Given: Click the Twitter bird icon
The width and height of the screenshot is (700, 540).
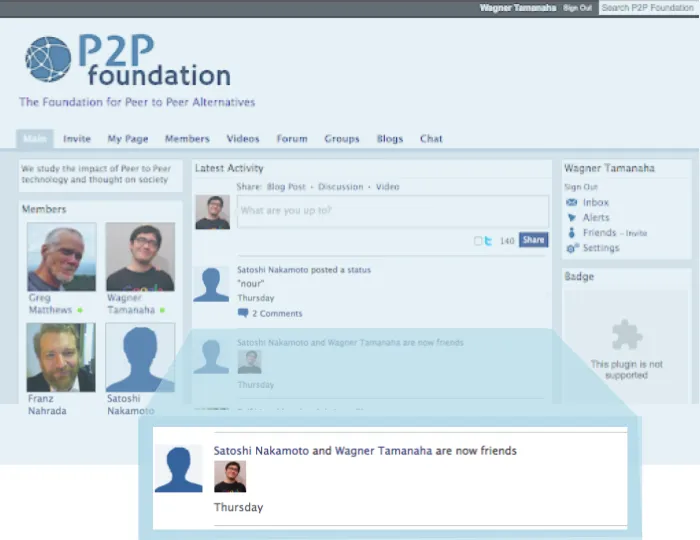Looking at the screenshot, I should (488, 241).
